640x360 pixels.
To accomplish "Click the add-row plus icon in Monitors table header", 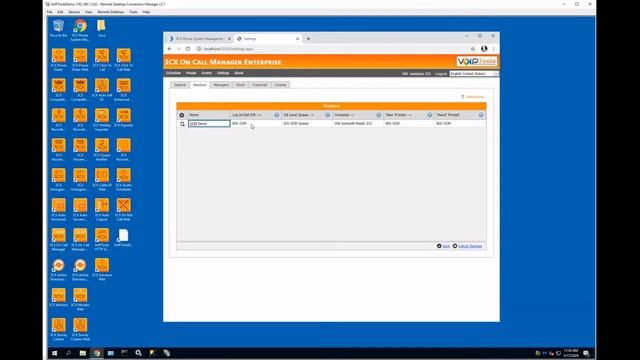I will point(182,115).
